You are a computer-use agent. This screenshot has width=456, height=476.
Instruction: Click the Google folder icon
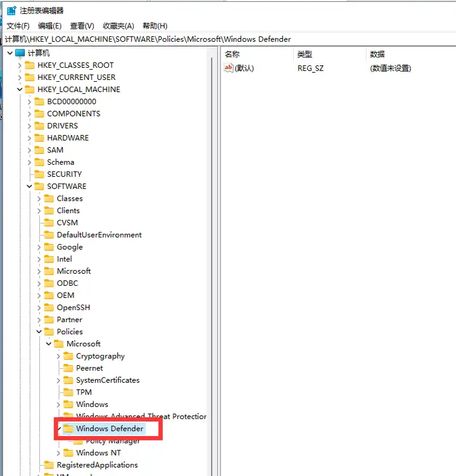point(49,247)
